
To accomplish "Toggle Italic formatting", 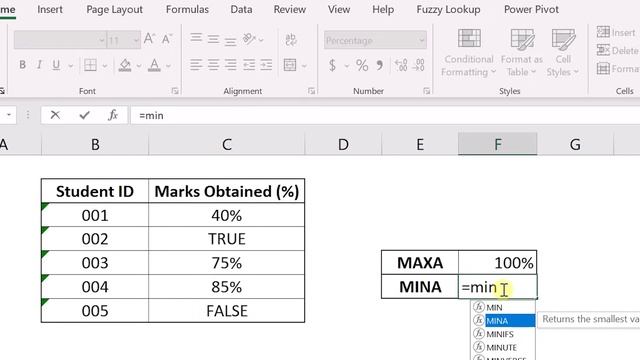I will click(40, 65).
